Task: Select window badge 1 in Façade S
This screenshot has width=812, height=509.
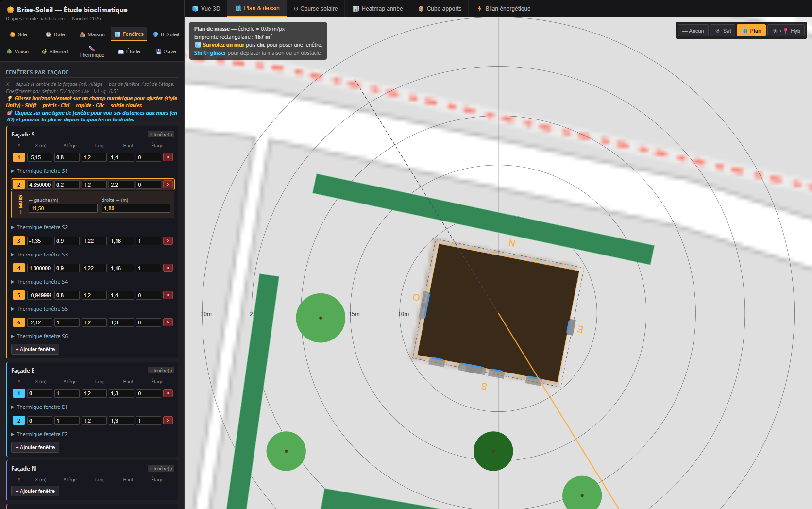Action: (19, 157)
